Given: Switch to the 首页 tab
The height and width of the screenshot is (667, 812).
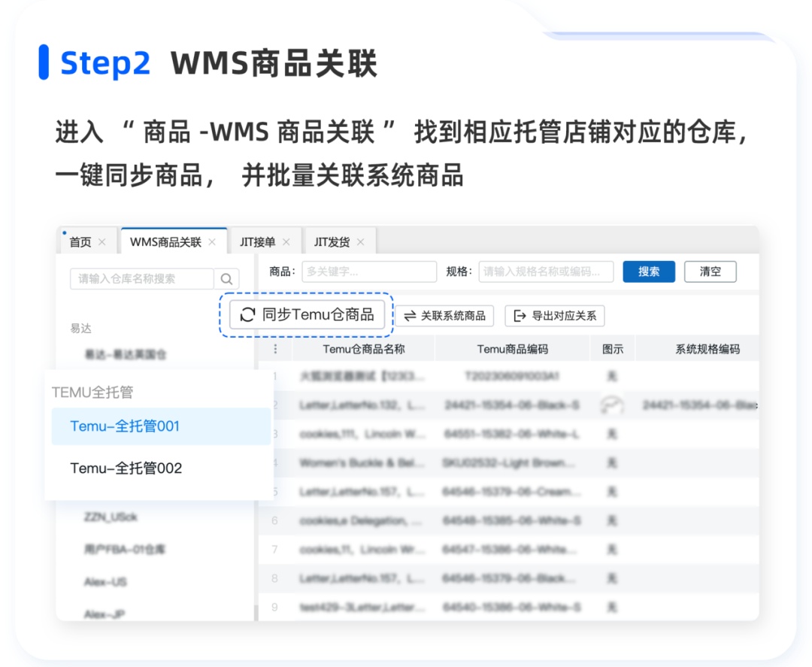Looking at the screenshot, I should 80,242.
